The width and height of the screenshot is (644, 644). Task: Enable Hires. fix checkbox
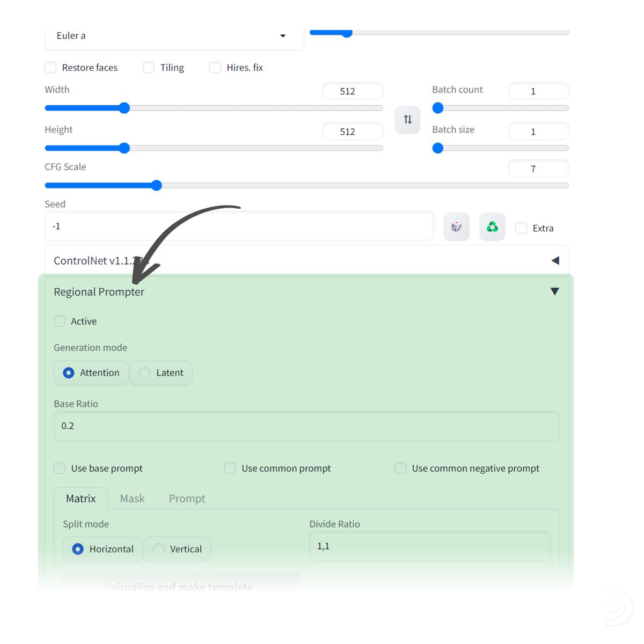click(215, 68)
